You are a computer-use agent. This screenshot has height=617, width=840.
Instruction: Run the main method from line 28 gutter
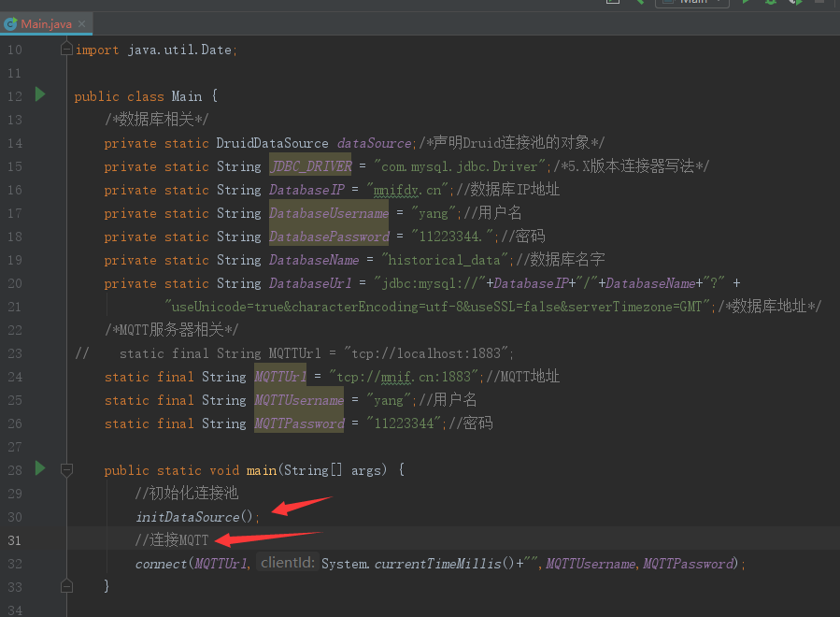40,468
